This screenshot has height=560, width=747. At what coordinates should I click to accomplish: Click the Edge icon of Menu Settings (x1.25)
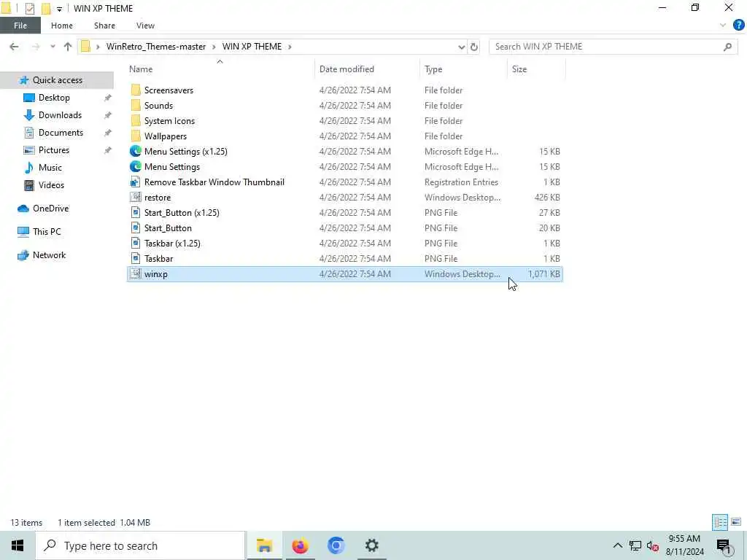click(x=136, y=151)
